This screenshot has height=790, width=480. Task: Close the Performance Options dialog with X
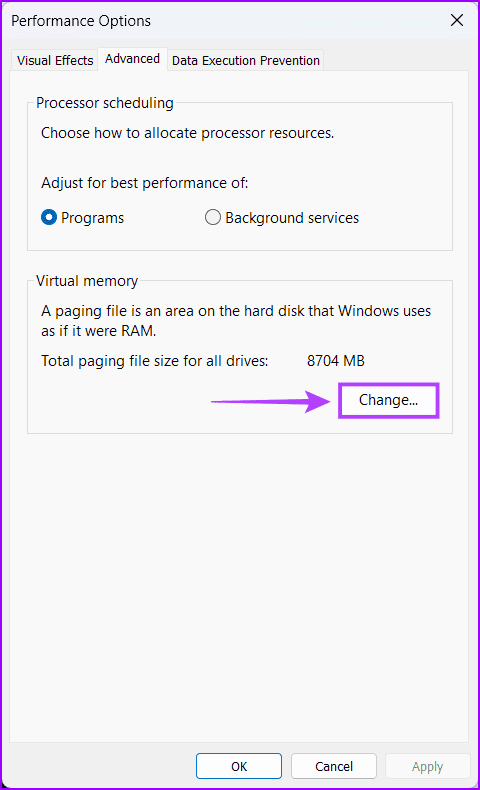click(457, 20)
